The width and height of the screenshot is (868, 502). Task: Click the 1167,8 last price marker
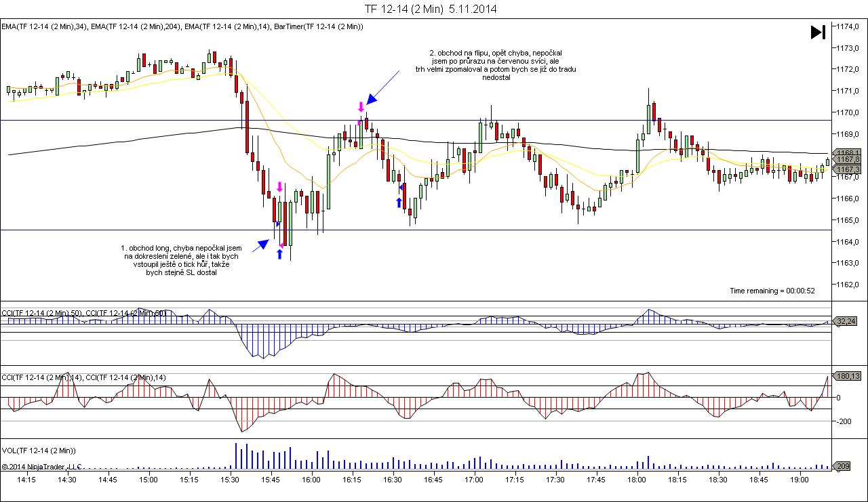[x=848, y=160]
